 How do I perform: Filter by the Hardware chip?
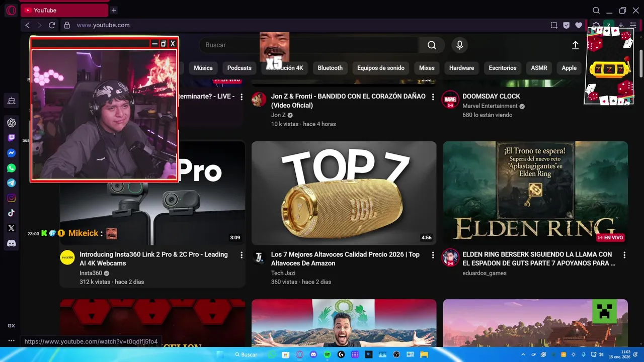(x=461, y=68)
